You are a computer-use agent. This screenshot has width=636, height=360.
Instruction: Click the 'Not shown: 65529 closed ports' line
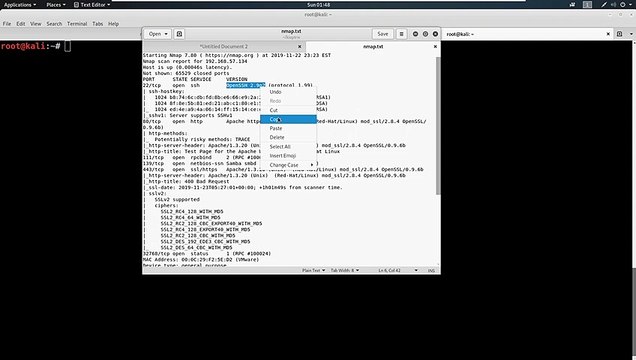click(186, 73)
